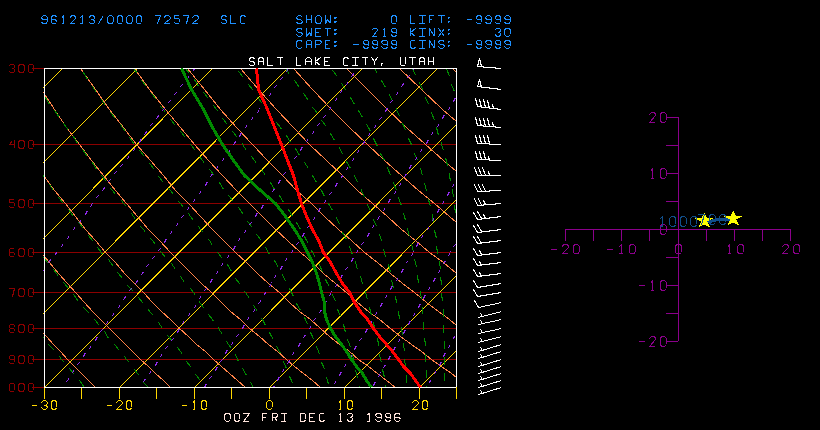Screen dimensions: 820x430
Task: Click the hodograph vertical axis label -20
Action: pos(652,342)
